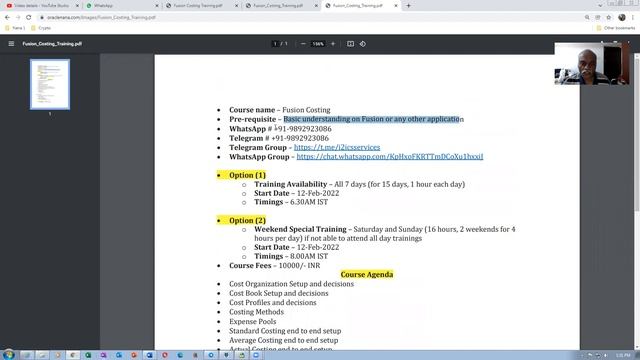640x360 pixels.
Task: Open the Chrome three-dot menu
Action: (633, 18)
